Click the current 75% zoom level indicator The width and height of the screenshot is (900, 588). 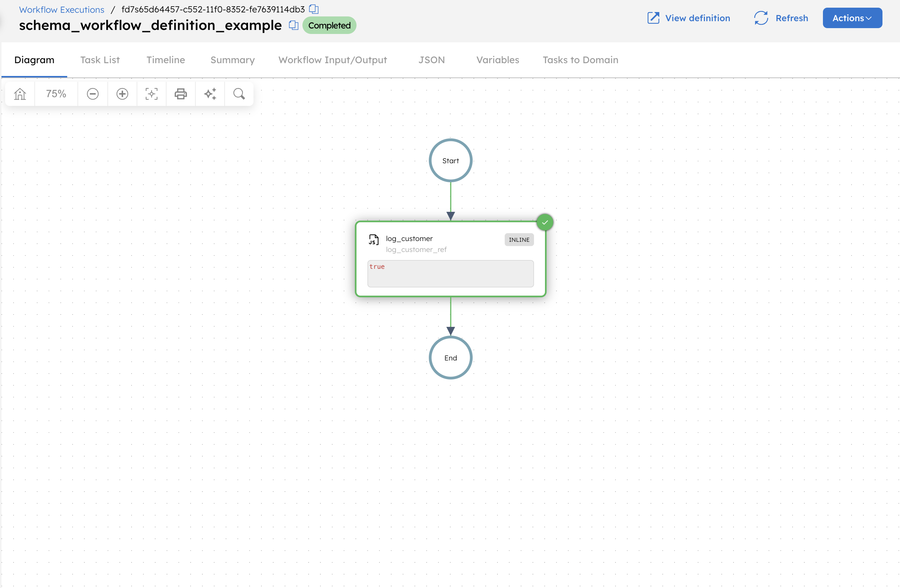[x=56, y=93]
